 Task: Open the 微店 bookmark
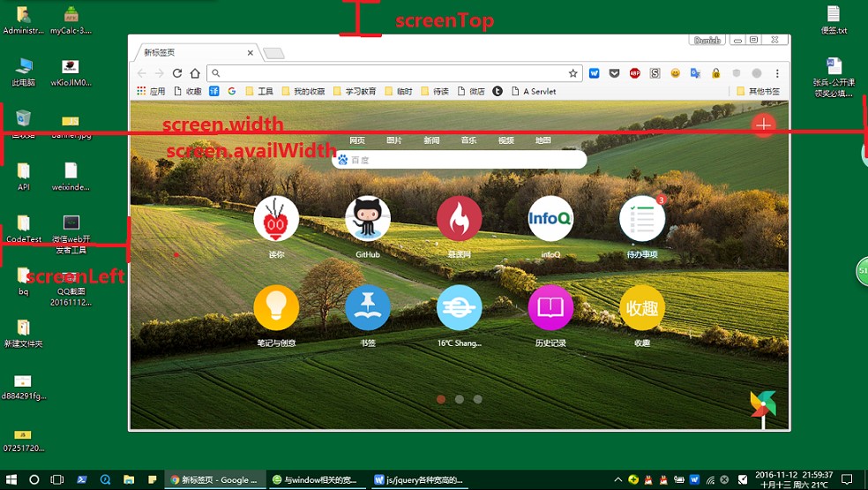click(471, 92)
